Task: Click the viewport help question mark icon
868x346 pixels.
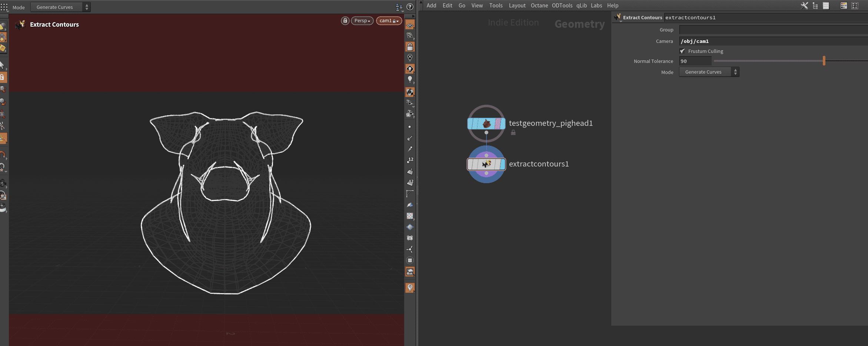Action: tap(410, 7)
